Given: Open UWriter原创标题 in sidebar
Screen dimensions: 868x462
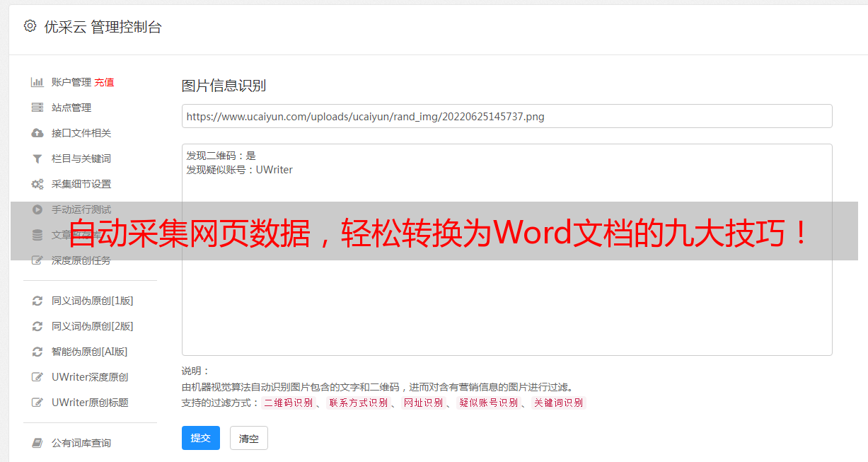Looking at the screenshot, I should coord(90,403).
